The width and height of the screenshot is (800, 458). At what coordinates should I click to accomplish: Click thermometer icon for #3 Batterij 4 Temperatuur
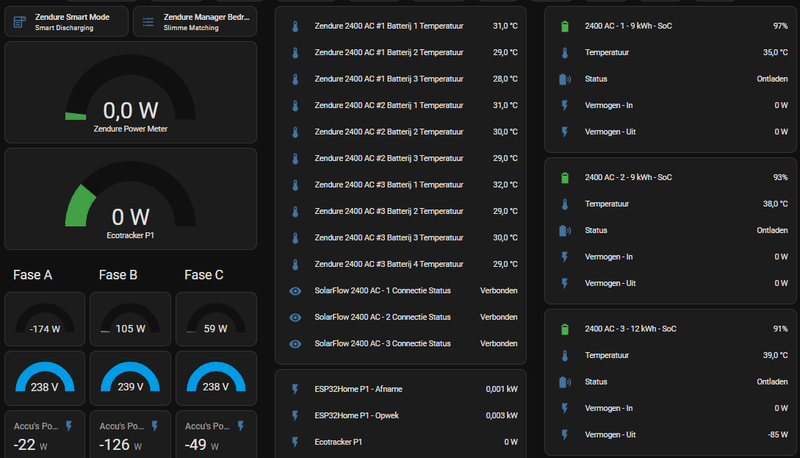click(x=295, y=265)
